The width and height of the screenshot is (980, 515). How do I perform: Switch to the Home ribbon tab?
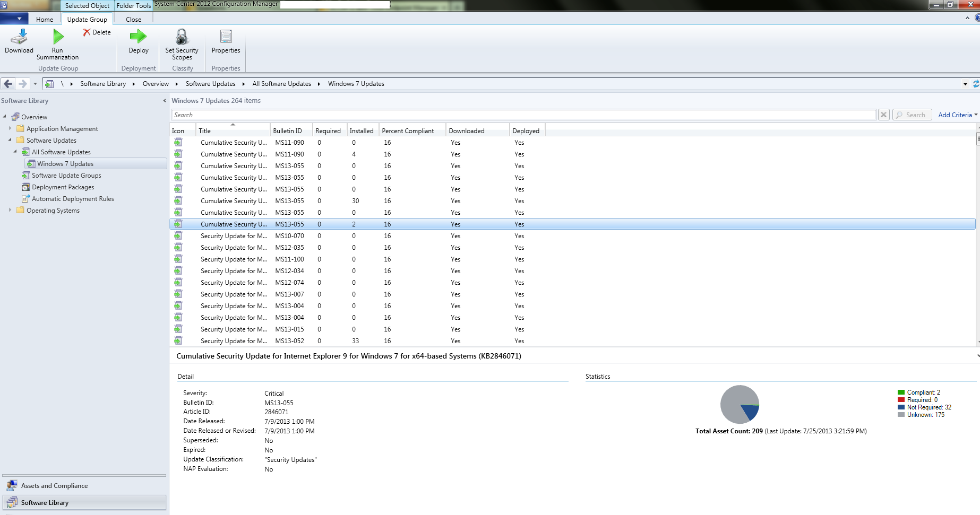(x=44, y=19)
